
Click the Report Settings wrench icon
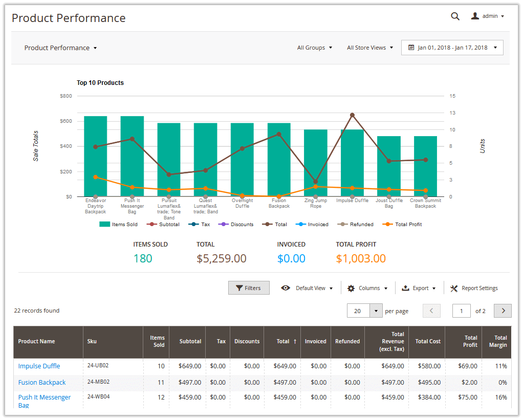tap(454, 289)
